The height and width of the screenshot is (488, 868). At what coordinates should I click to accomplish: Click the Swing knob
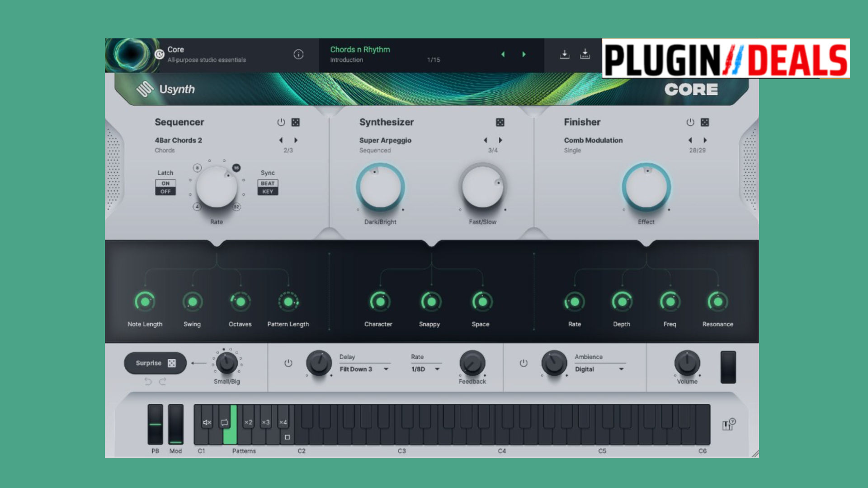pos(193,302)
